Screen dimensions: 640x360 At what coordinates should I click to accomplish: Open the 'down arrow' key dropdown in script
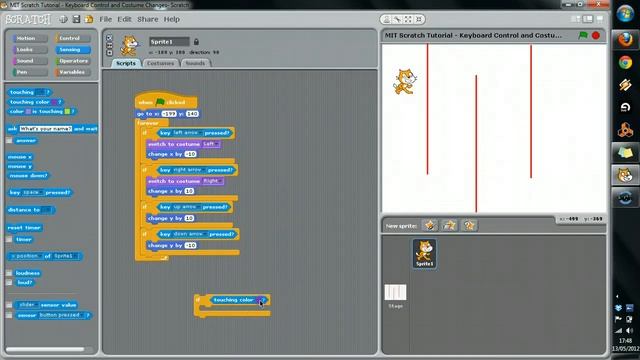pos(189,234)
